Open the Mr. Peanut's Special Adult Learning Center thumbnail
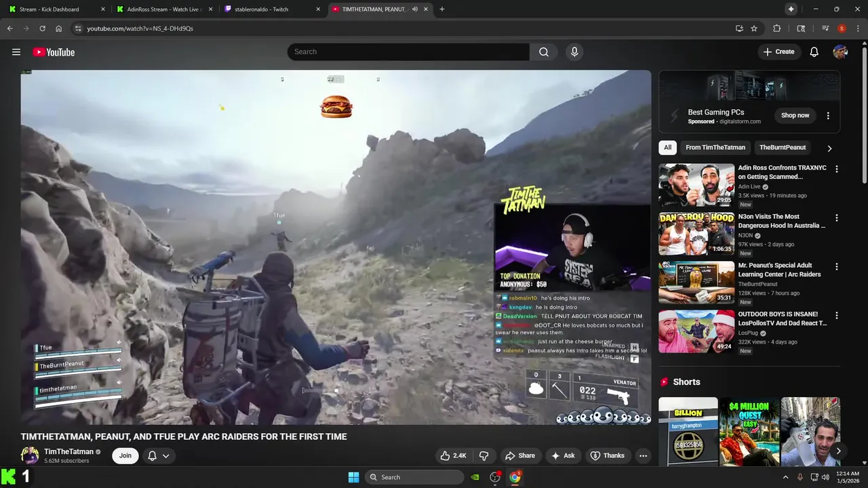The image size is (868, 488). pyautogui.click(x=696, y=283)
